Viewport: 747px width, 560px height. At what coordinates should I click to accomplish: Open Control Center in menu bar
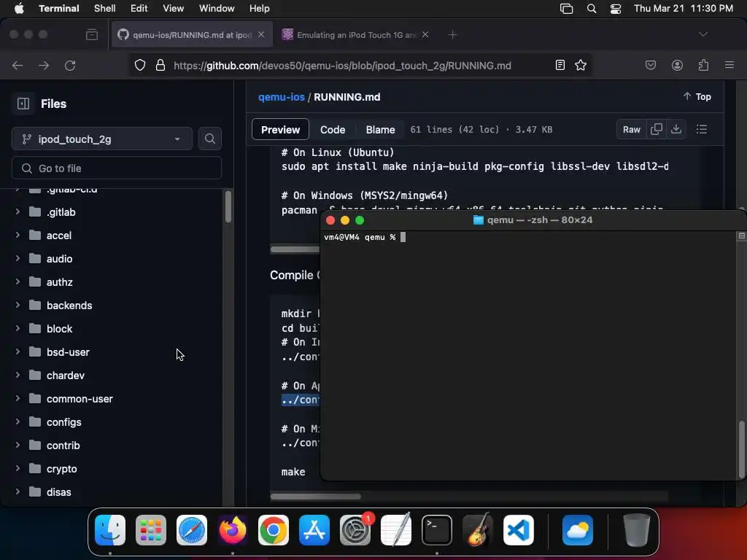tap(616, 9)
